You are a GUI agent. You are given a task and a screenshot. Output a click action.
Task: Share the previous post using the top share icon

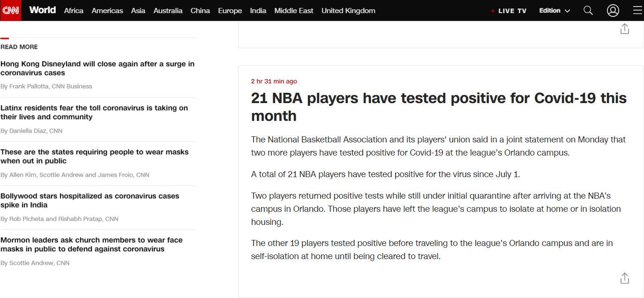pyautogui.click(x=624, y=29)
